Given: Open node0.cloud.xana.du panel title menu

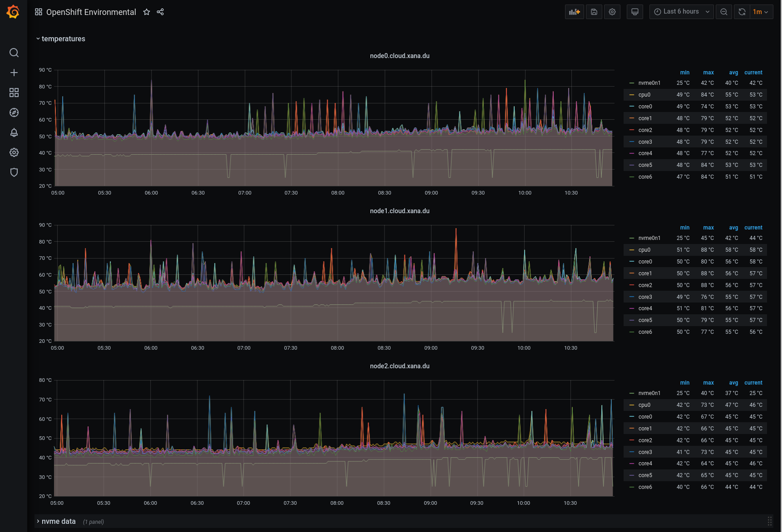Looking at the screenshot, I should coord(399,56).
